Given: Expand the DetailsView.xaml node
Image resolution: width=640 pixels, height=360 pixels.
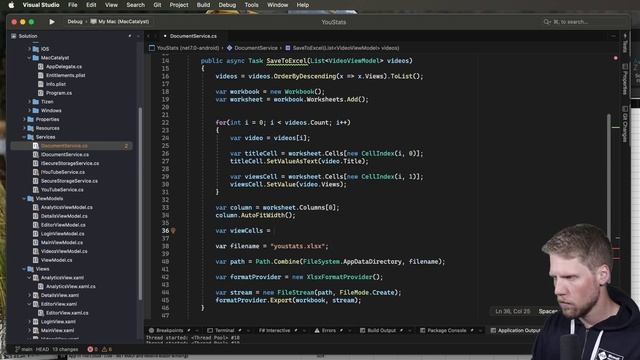Looking at the screenshot, I should [x=29, y=296].
